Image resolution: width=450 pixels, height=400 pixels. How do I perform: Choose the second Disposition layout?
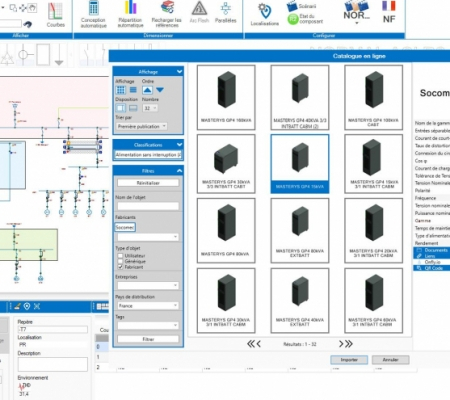[x=133, y=108]
